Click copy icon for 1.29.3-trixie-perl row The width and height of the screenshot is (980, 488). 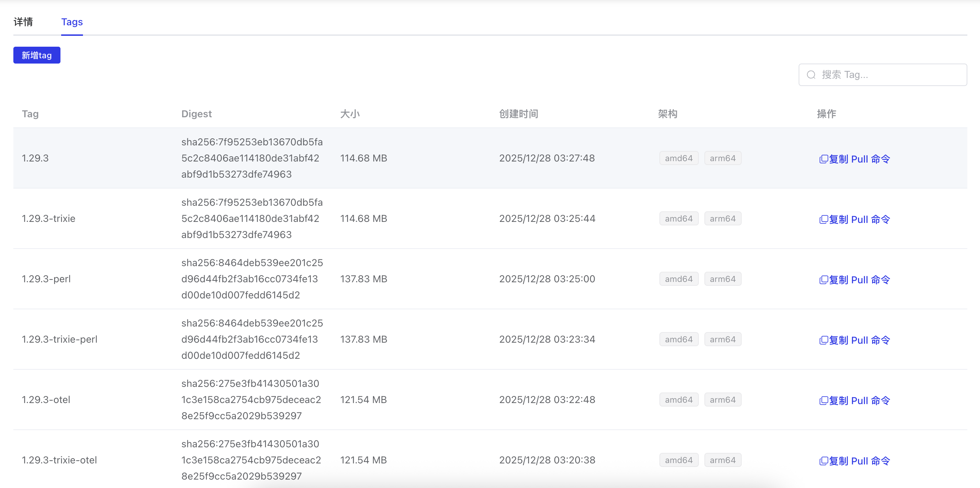point(823,341)
